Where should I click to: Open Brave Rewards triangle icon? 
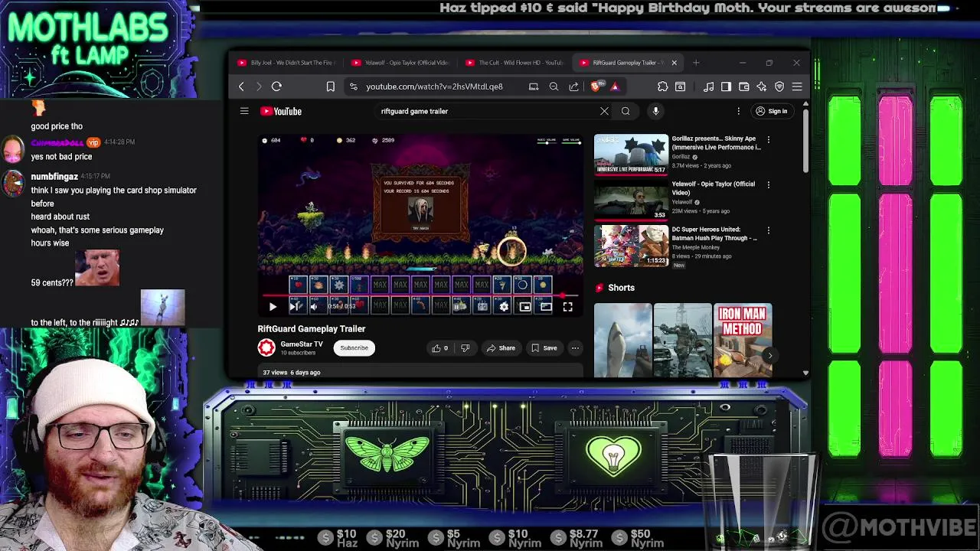(614, 86)
